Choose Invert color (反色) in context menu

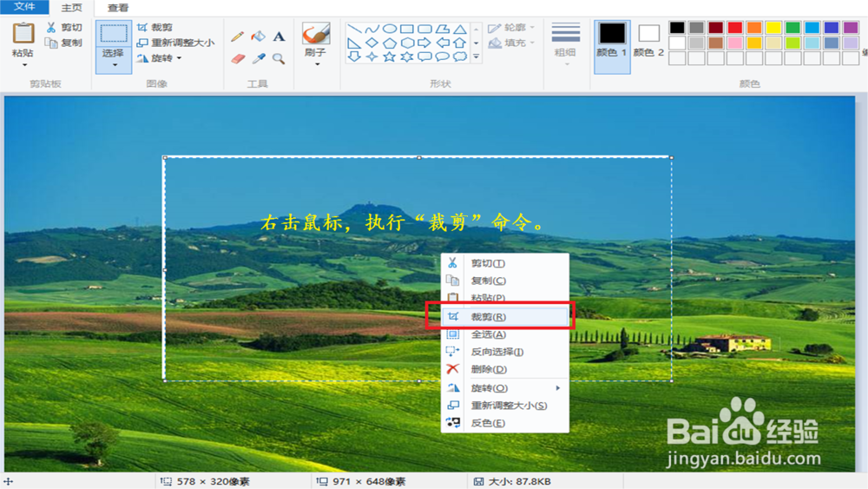(x=505, y=423)
